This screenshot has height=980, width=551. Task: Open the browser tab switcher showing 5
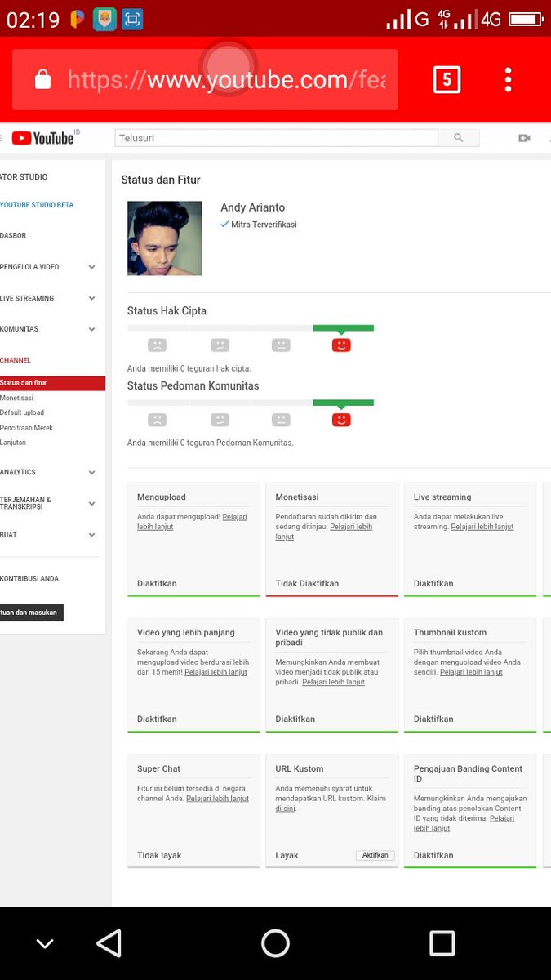coord(447,79)
